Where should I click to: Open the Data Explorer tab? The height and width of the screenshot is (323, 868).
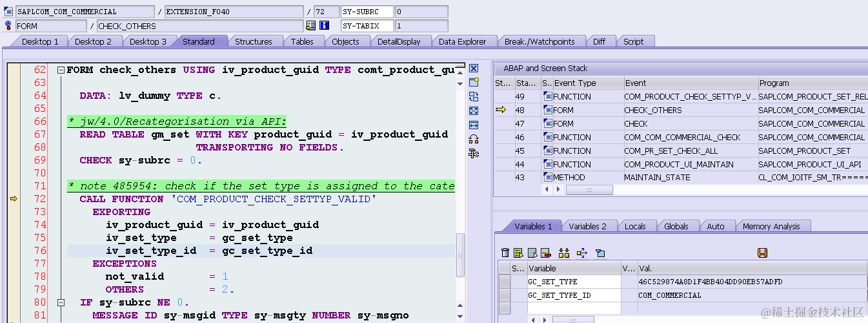pos(462,41)
